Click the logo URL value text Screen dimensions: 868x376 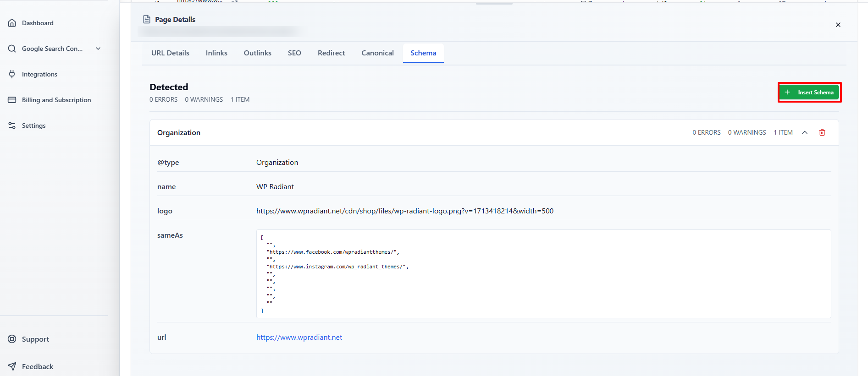(x=405, y=211)
